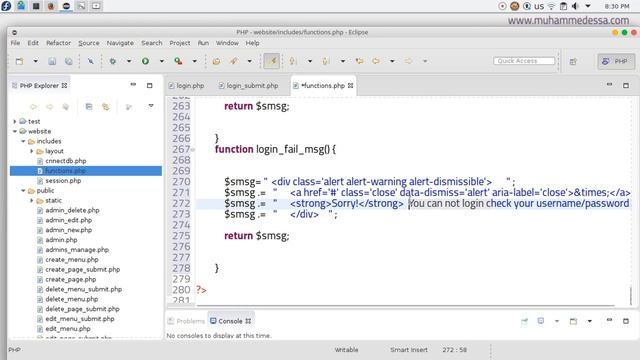Image resolution: width=640 pixels, height=360 pixels.
Task: Open the Refactor menu
Action: (58, 43)
